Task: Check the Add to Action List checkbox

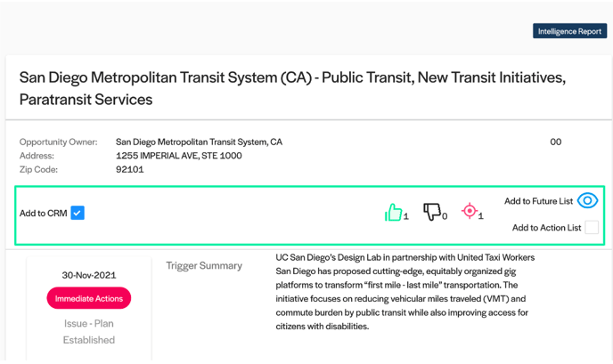Action: point(592,227)
